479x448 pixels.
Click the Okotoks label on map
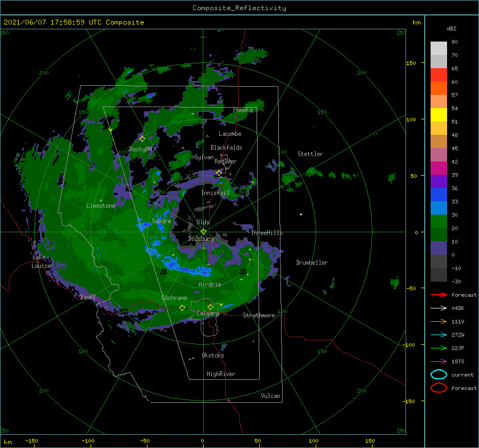click(x=213, y=355)
